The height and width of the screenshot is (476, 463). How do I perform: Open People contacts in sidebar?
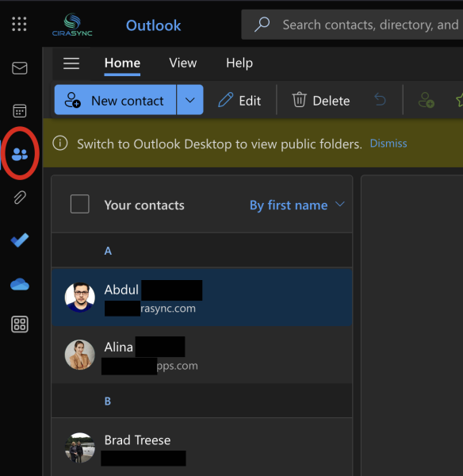point(20,154)
